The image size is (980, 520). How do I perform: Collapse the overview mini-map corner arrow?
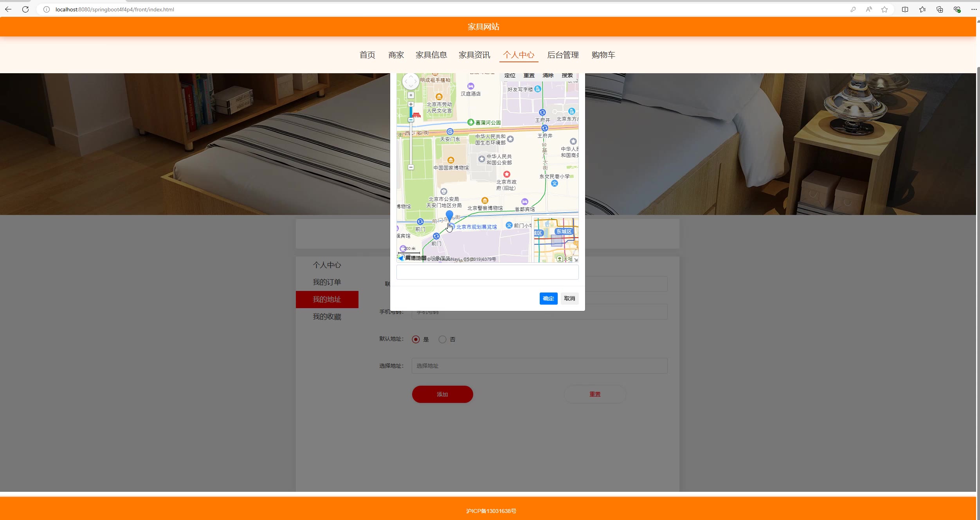576,260
